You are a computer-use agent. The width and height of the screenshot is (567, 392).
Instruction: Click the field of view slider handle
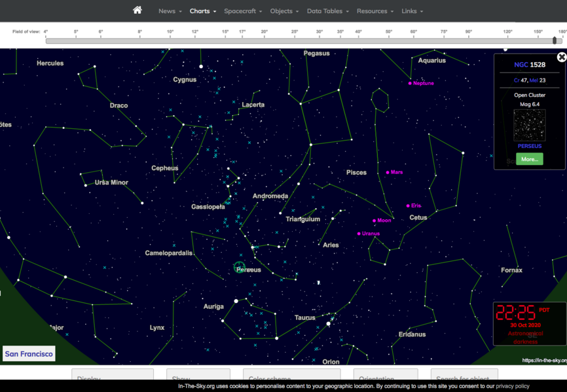coord(555,41)
